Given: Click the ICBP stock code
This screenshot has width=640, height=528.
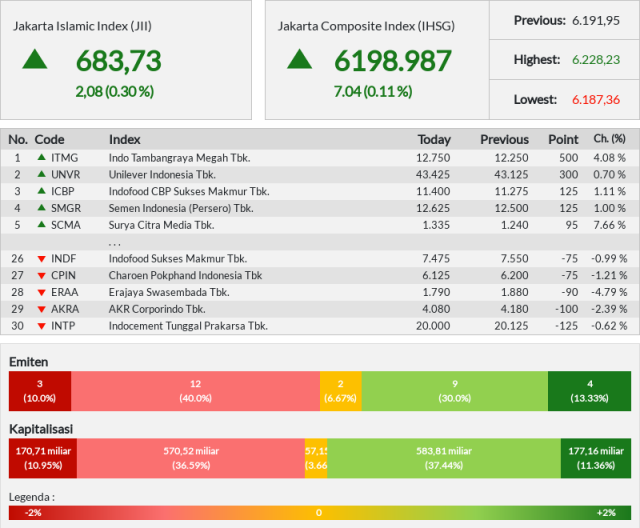Looking at the screenshot, I should tap(63, 191).
